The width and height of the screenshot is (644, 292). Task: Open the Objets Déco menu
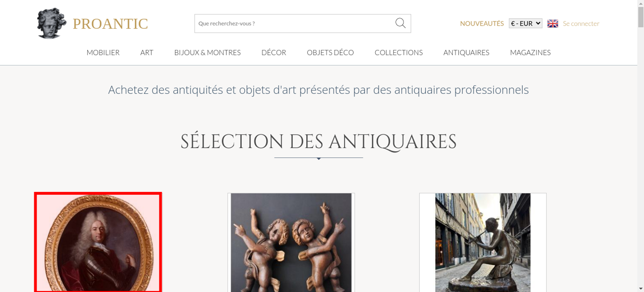point(330,52)
